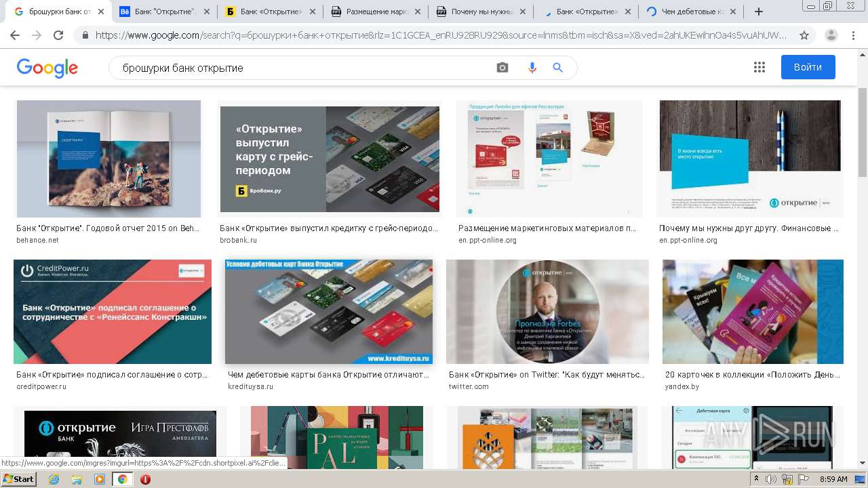The image size is (868, 488).
Task: Open CreditPower Ренейссанс Констракшн image
Action: tap(113, 312)
